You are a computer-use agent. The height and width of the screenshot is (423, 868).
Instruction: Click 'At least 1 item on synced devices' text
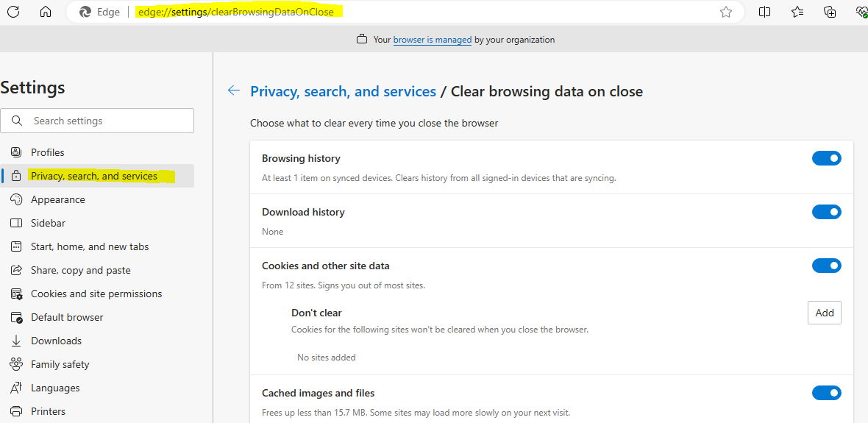[x=439, y=178]
